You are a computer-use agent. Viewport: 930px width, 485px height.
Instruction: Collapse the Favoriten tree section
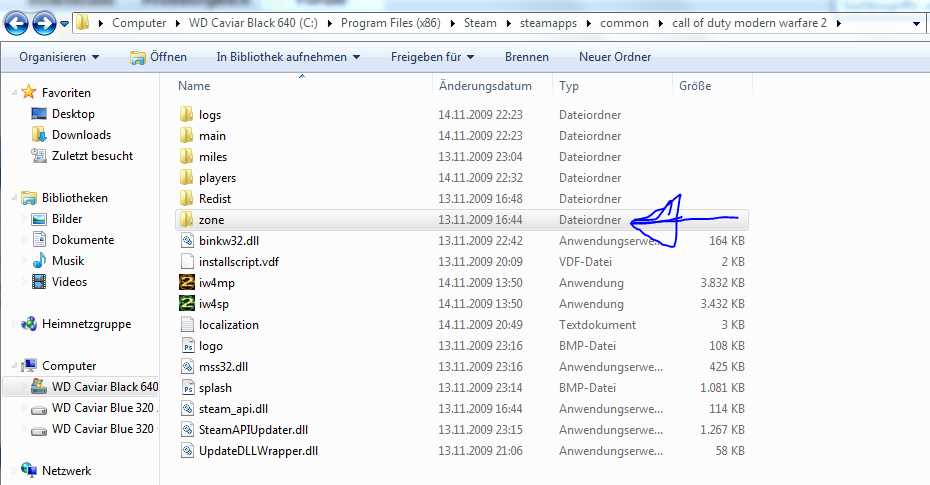14,92
